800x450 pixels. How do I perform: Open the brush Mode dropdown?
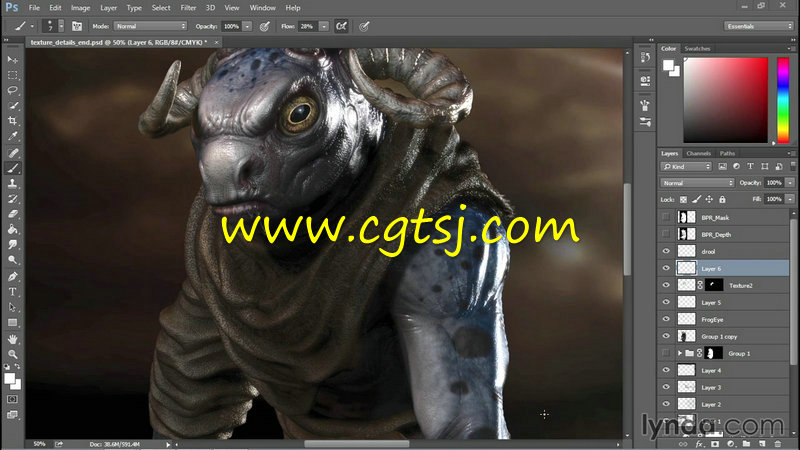click(150, 26)
